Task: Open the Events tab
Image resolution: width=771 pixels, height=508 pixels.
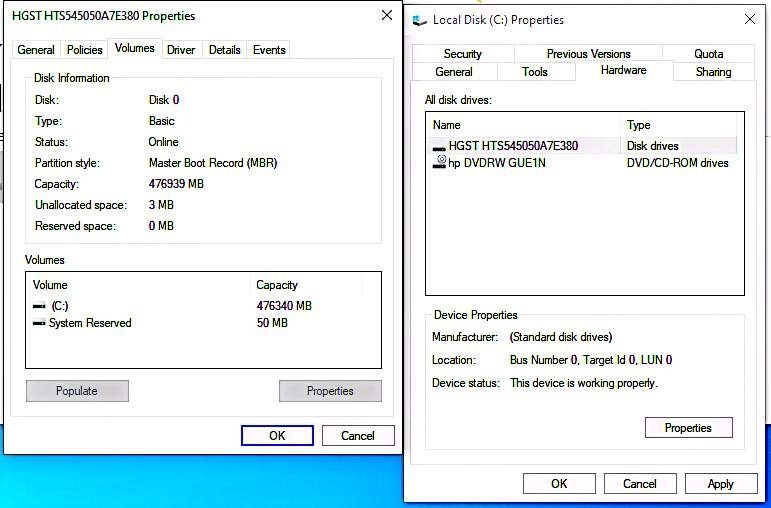Action: pyautogui.click(x=269, y=50)
